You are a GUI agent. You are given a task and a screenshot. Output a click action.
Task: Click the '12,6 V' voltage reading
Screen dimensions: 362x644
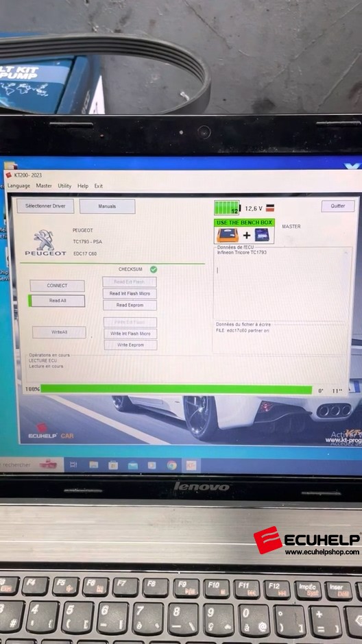pos(254,209)
